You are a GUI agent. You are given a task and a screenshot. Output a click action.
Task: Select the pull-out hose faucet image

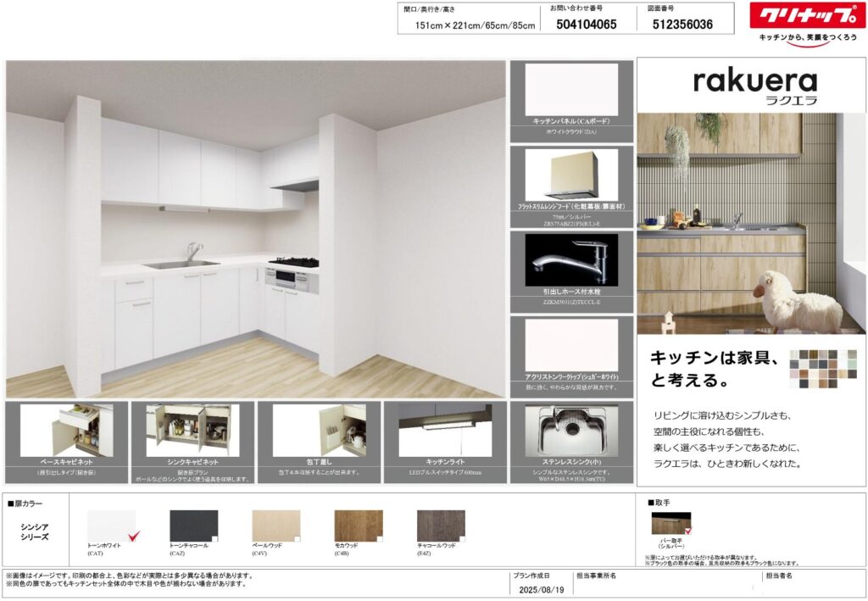pyautogui.click(x=571, y=260)
